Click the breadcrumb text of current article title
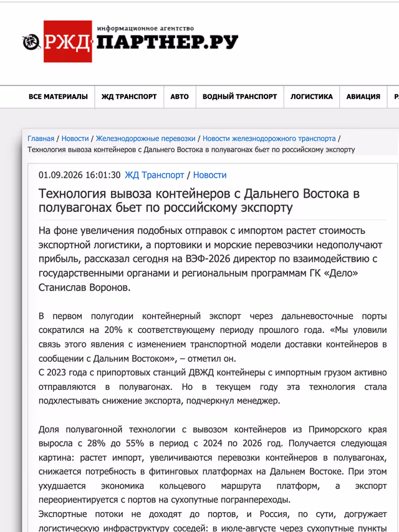This screenshot has height=532, width=399. tap(191, 150)
